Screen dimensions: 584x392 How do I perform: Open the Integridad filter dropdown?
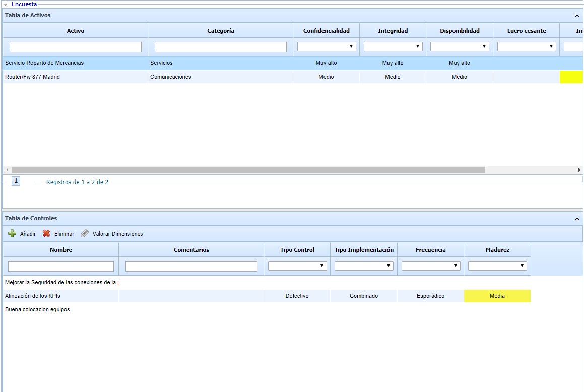393,46
